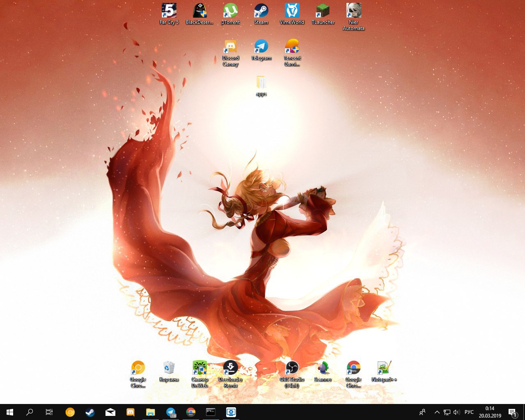Switch input language via РУС indicator
This screenshot has width=525, height=420.
[x=469, y=412]
